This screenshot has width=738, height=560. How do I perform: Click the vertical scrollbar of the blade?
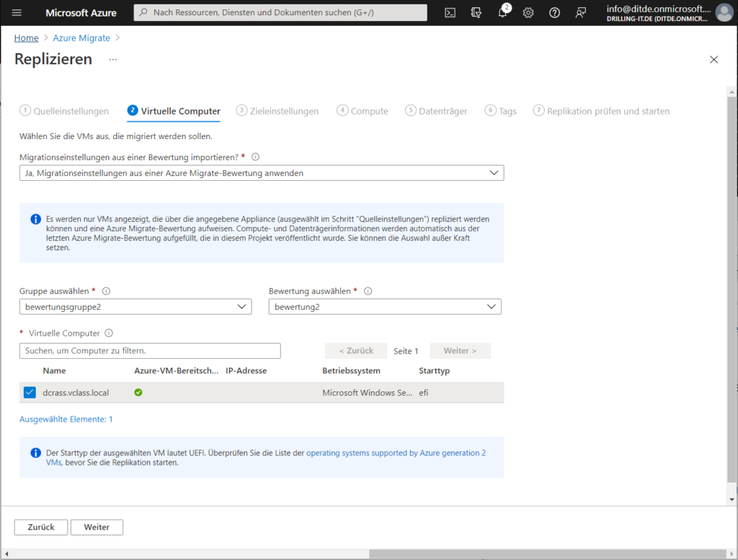(x=732, y=290)
